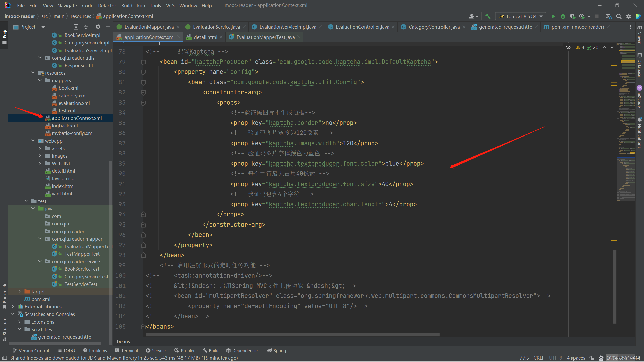Toggle reader mode eye icon in editor
Screen dimensions: 644x362
coord(568,47)
